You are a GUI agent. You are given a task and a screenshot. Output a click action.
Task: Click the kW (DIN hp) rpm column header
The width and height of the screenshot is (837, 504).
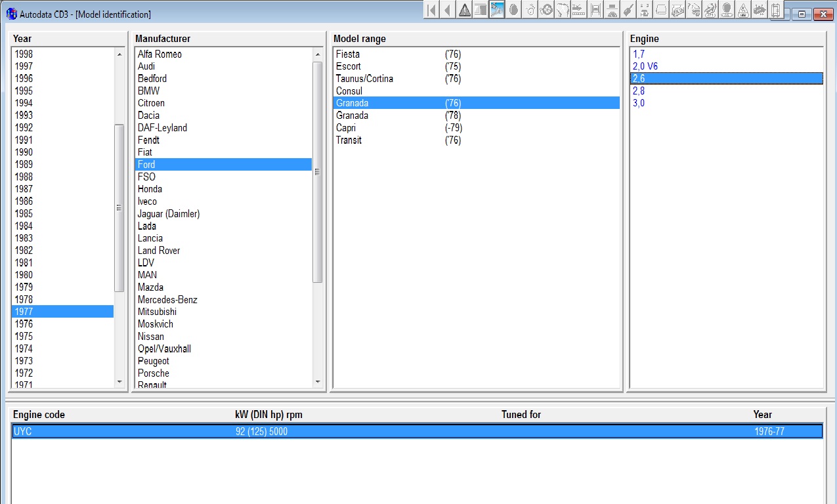tap(268, 415)
